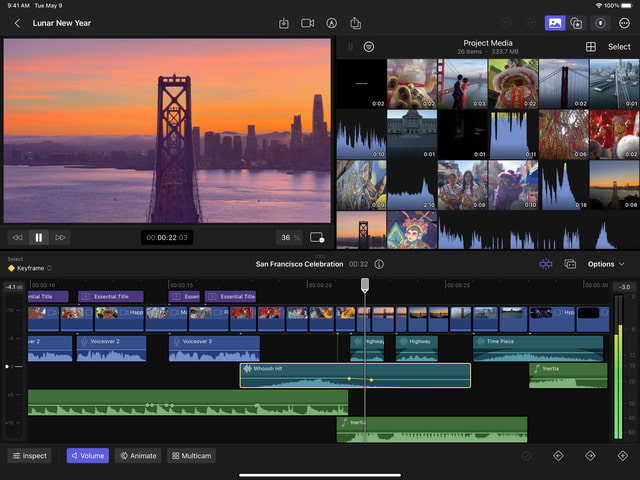This screenshot has width=640, height=480.
Task: Open the viewer zoom percentage menu
Action: (x=289, y=237)
